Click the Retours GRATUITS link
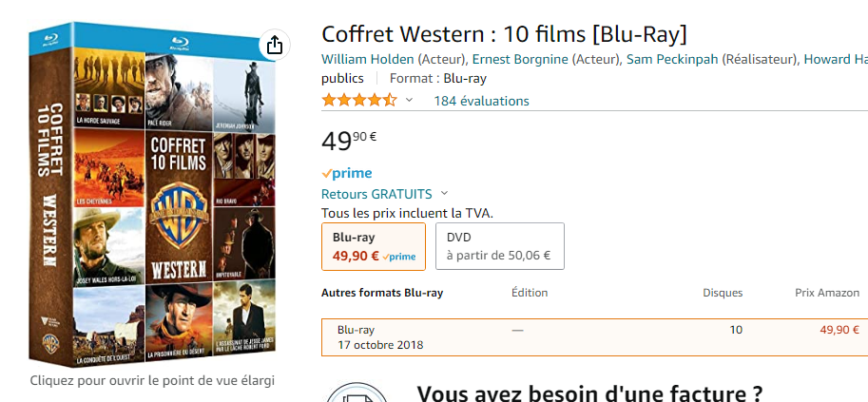Viewport: 868px width, 402px height. click(376, 194)
